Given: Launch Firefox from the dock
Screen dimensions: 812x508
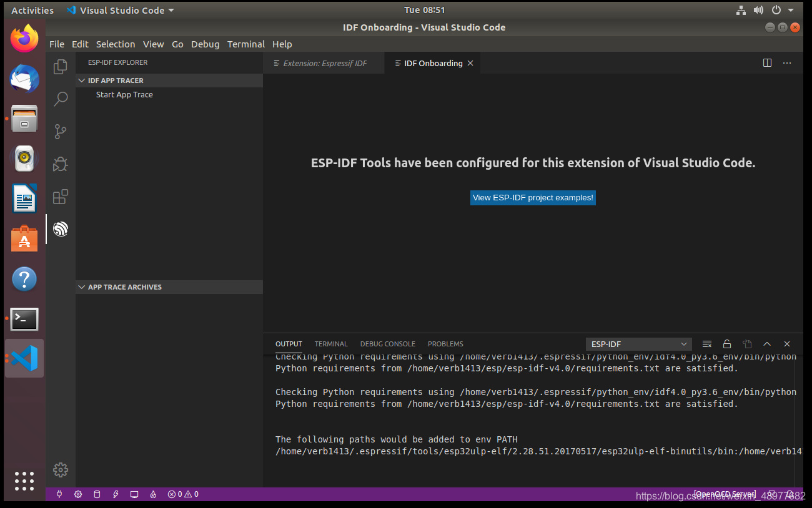Looking at the screenshot, I should click(24, 39).
